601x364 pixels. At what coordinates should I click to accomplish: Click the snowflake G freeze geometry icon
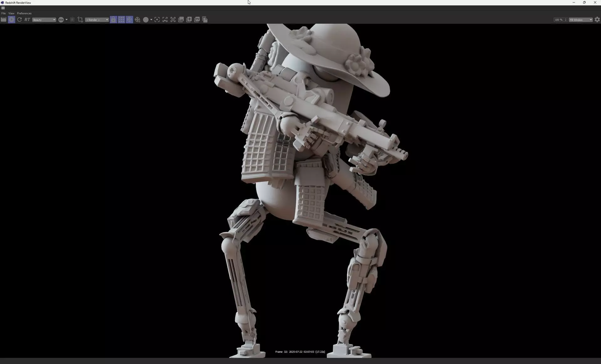click(137, 20)
